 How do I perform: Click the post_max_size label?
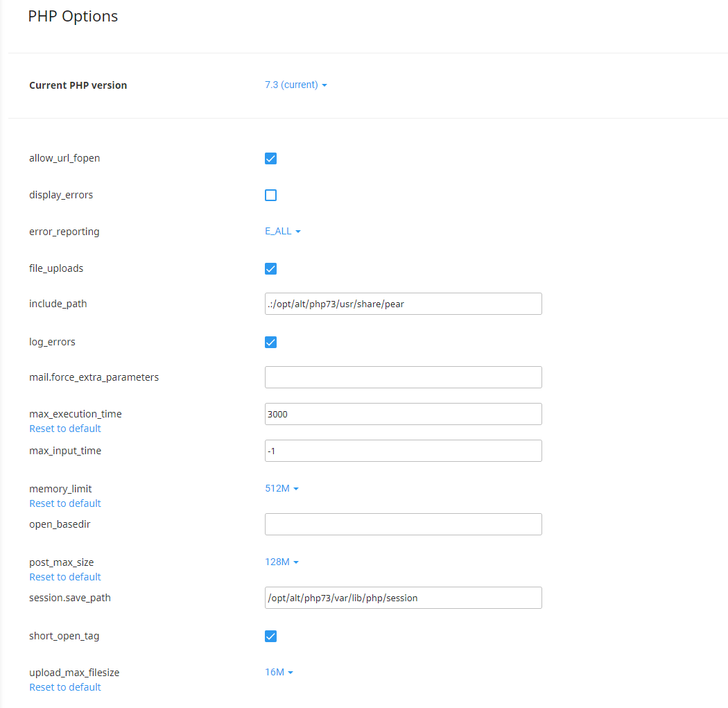click(x=61, y=562)
